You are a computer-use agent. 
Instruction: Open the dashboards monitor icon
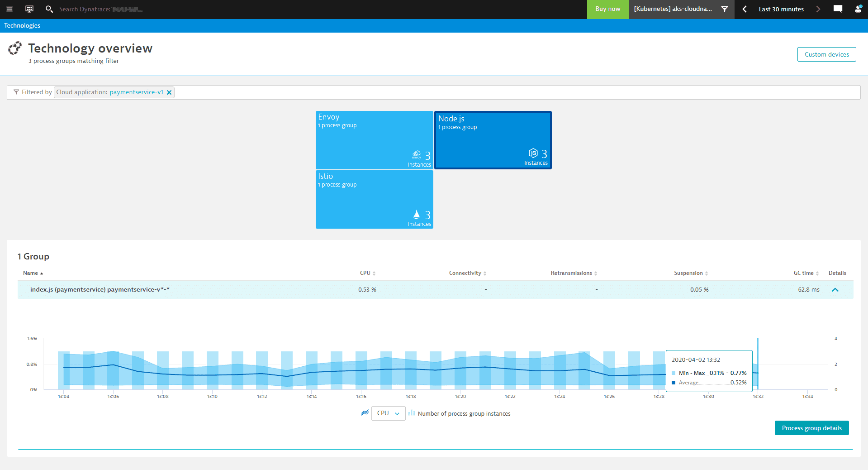point(29,9)
